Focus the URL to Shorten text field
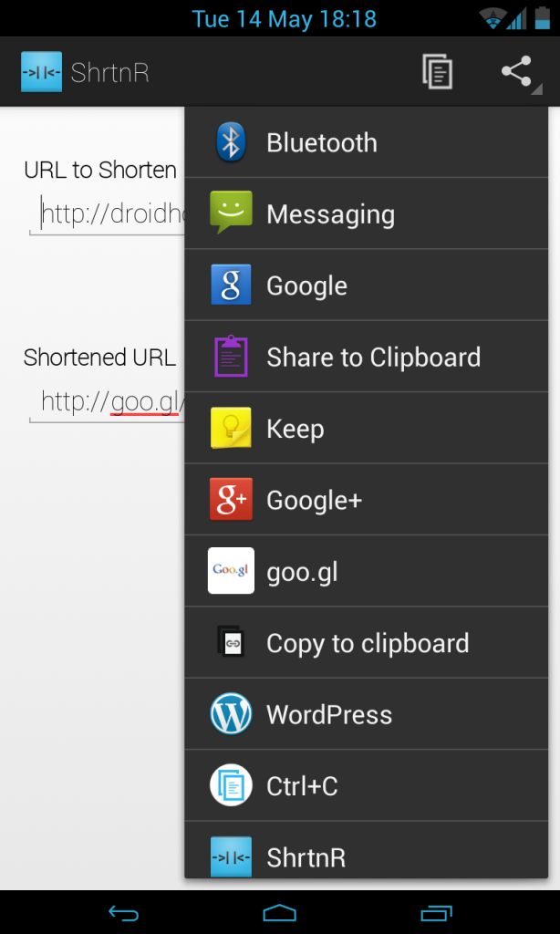 coord(108,214)
